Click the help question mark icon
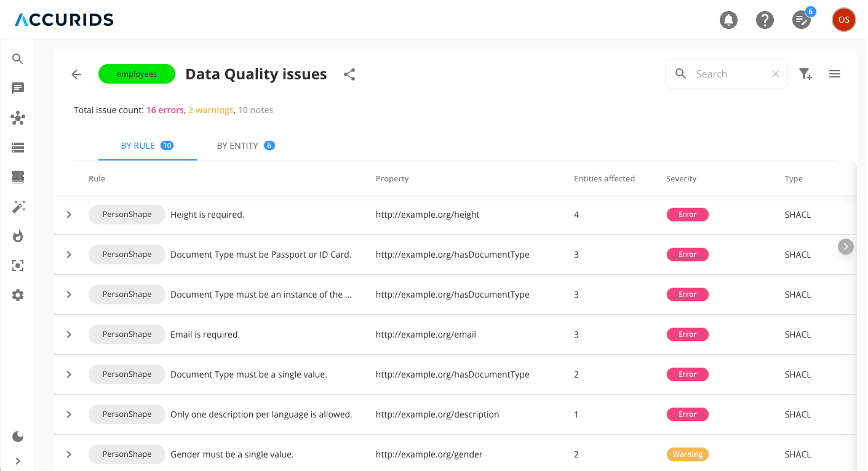Viewport: 868px width, 471px height. point(765,19)
